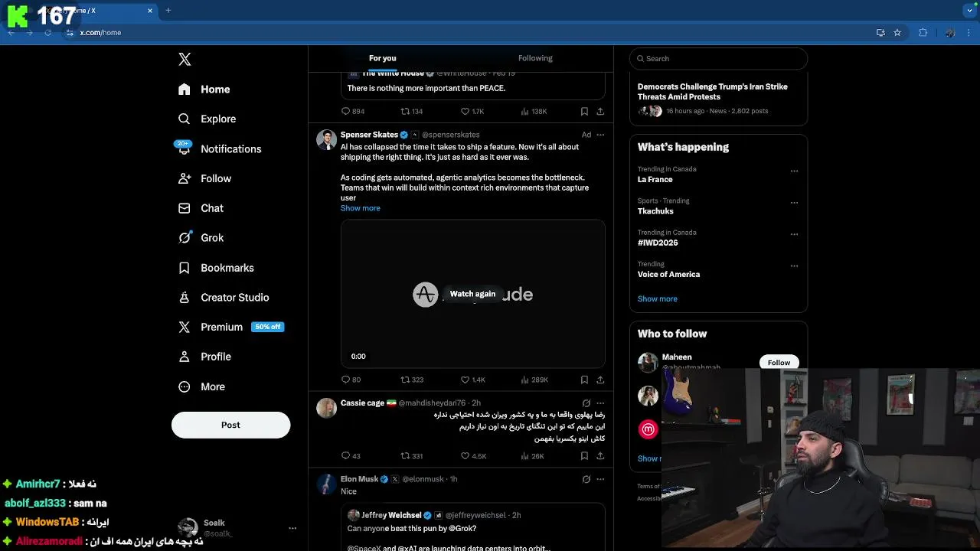Open Elon Musk profile name
The image size is (980, 551).
(359, 479)
